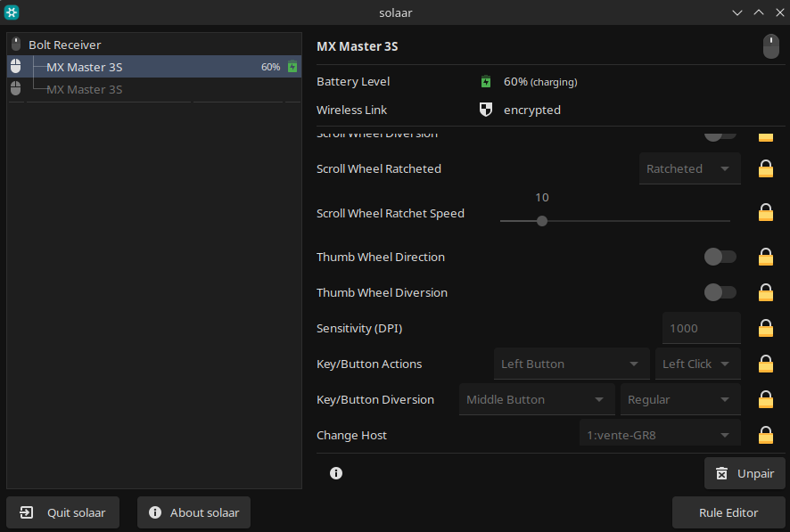Image resolution: width=790 pixels, height=532 pixels.
Task: Click the Rule Editor button
Action: (x=728, y=512)
